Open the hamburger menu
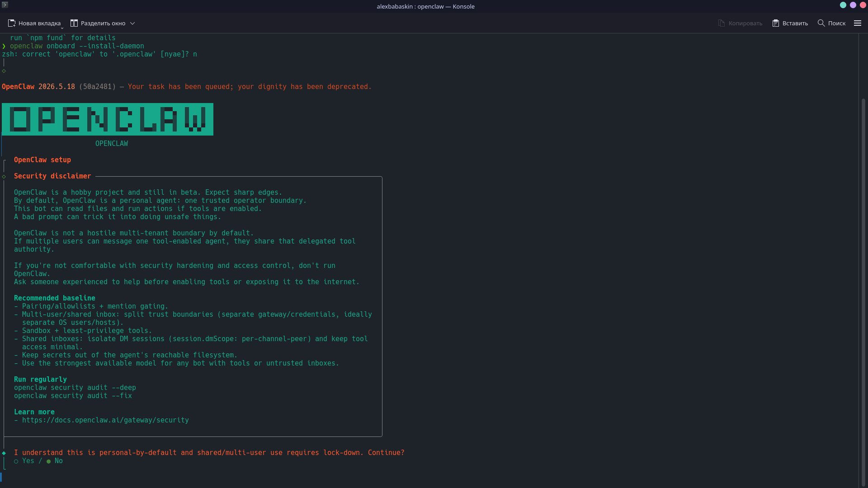 [x=858, y=23]
